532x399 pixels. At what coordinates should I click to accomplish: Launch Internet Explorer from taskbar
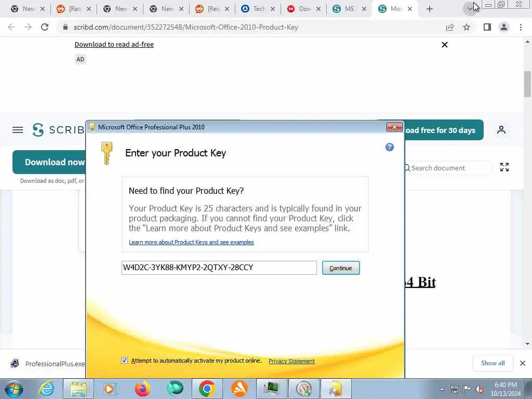(x=46, y=389)
